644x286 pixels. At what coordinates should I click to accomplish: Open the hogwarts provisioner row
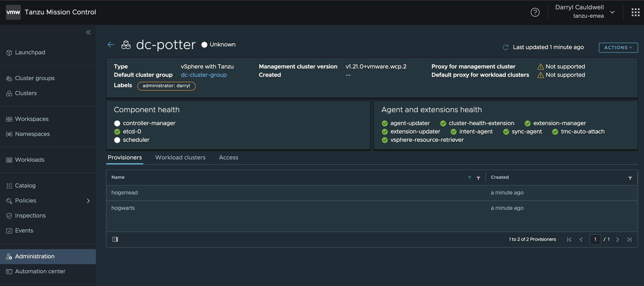372,208
